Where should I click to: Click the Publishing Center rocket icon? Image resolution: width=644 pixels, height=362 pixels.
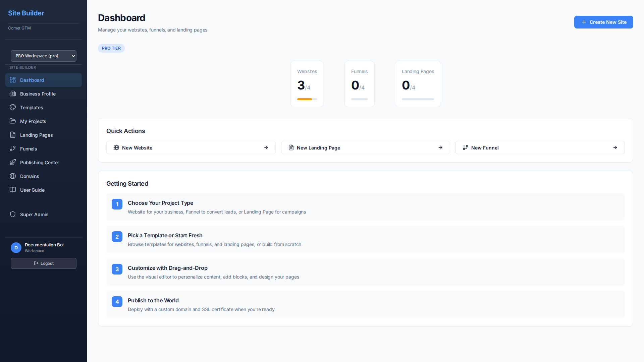point(13,163)
